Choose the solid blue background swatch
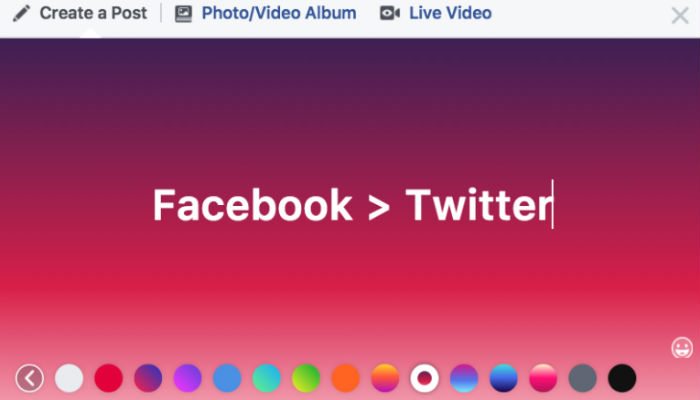700x400 pixels. pyautogui.click(x=227, y=378)
